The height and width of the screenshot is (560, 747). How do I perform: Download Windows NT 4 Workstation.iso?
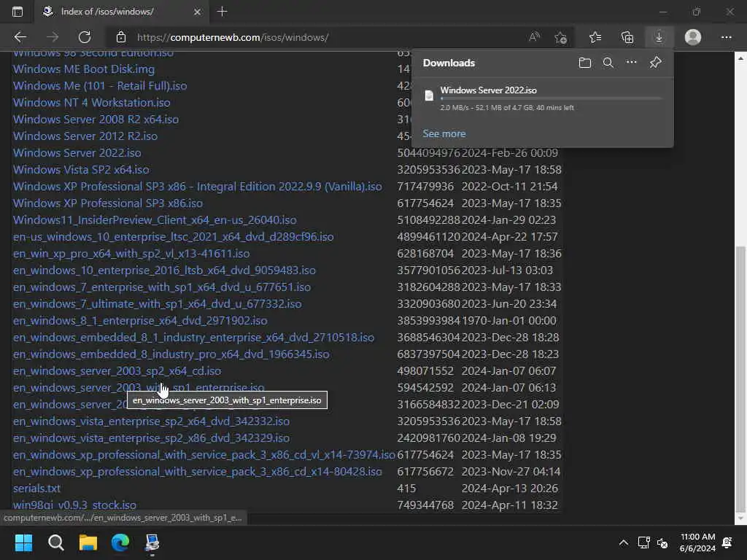[91, 102]
